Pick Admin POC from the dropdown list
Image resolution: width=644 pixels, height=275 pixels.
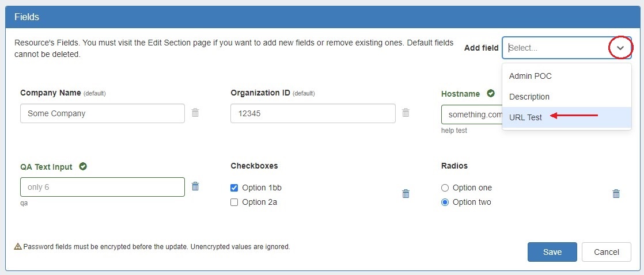coord(530,76)
